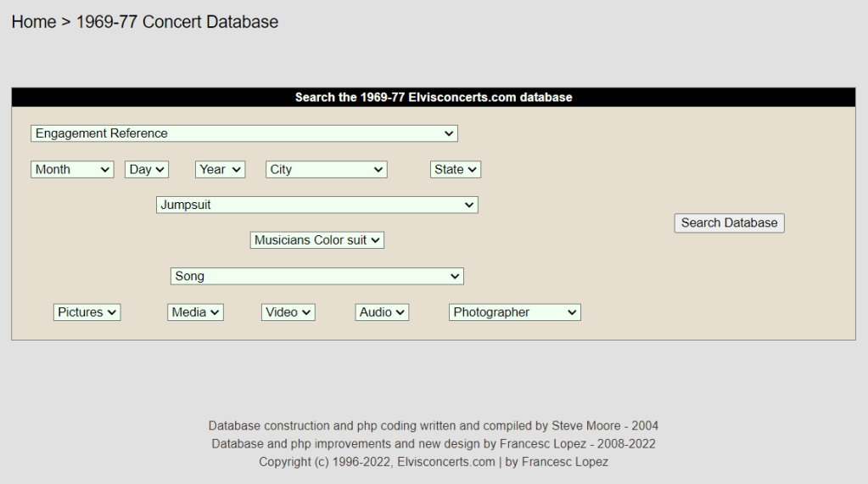Open the Engagement Reference dropdown
The width and height of the screenshot is (868, 484).
coord(244,133)
